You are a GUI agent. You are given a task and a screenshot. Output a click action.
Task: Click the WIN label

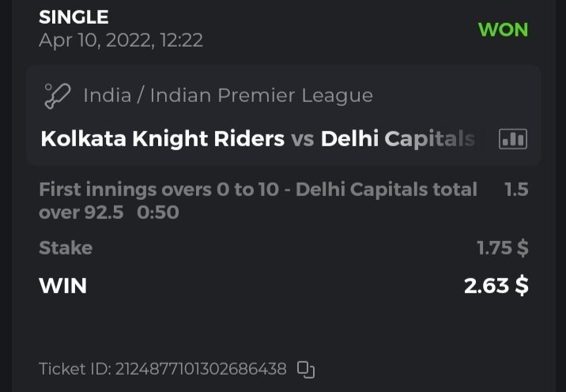coord(62,285)
